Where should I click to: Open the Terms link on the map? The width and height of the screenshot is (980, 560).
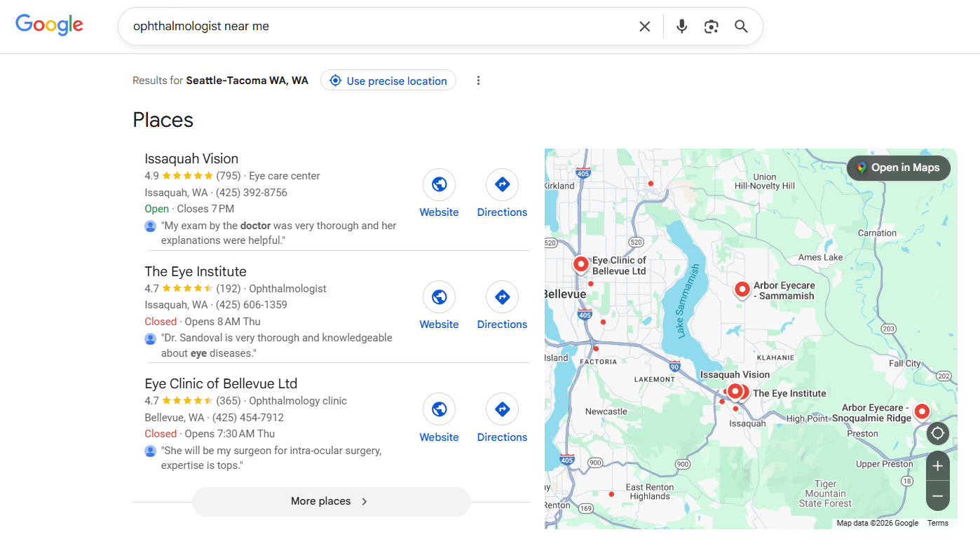937,523
